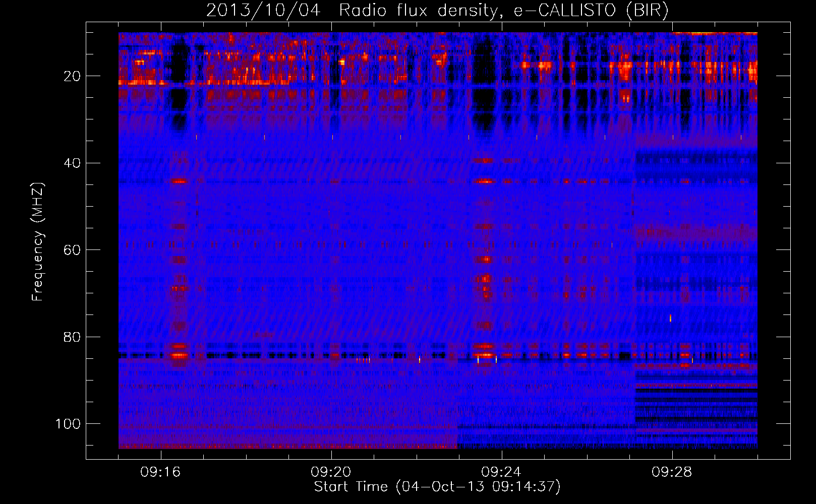Click the 'Frequency (MHZ)' axis label

[x=38, y=242]
